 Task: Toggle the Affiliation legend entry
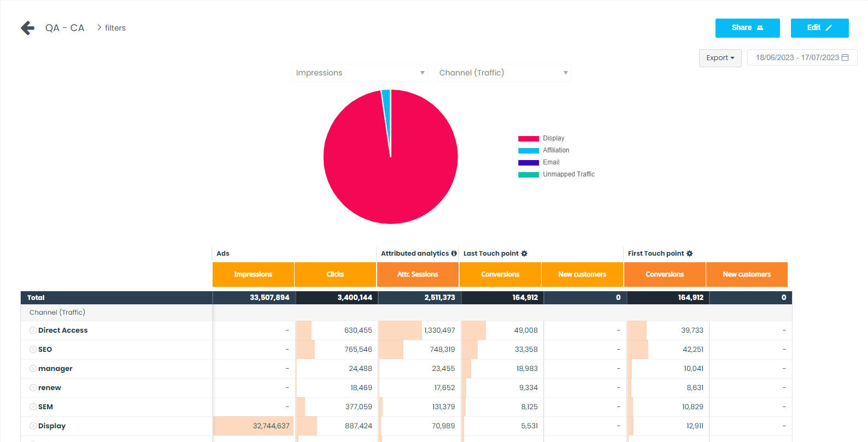(x=555, y=150)
